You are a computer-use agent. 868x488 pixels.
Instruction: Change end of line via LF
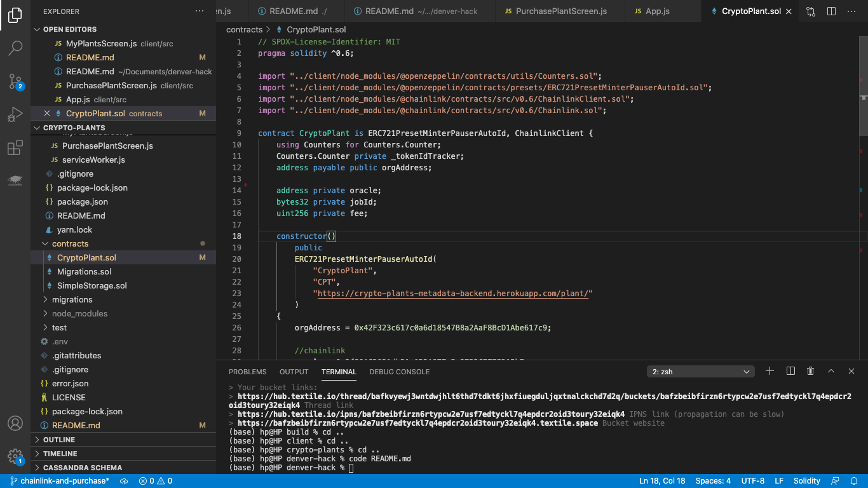click(x=779, y=481)
